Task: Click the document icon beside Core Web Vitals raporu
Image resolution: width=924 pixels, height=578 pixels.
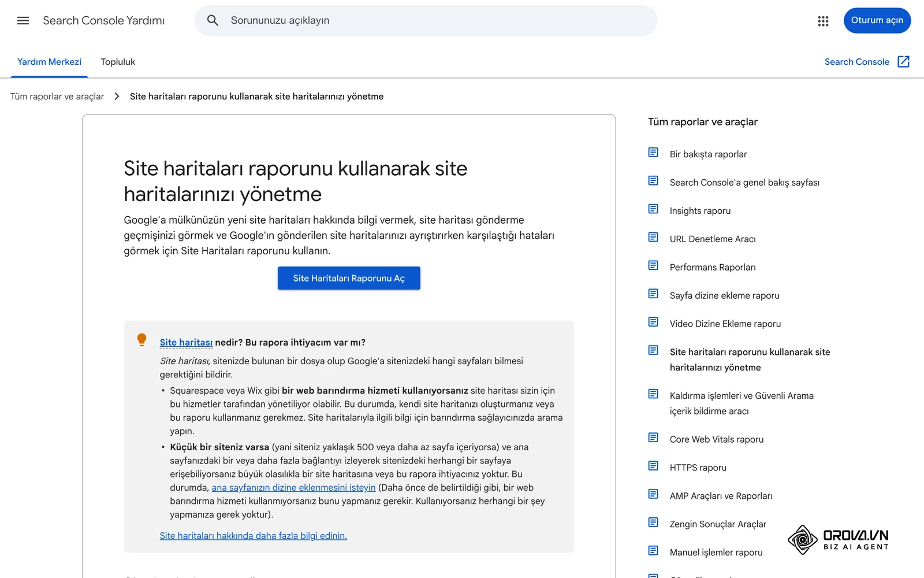Action: [653, 438]
